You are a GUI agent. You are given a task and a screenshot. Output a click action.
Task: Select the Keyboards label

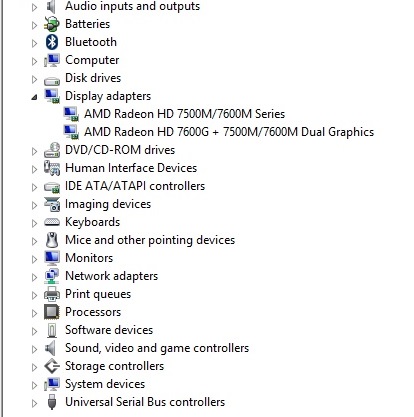click(93, 222)
